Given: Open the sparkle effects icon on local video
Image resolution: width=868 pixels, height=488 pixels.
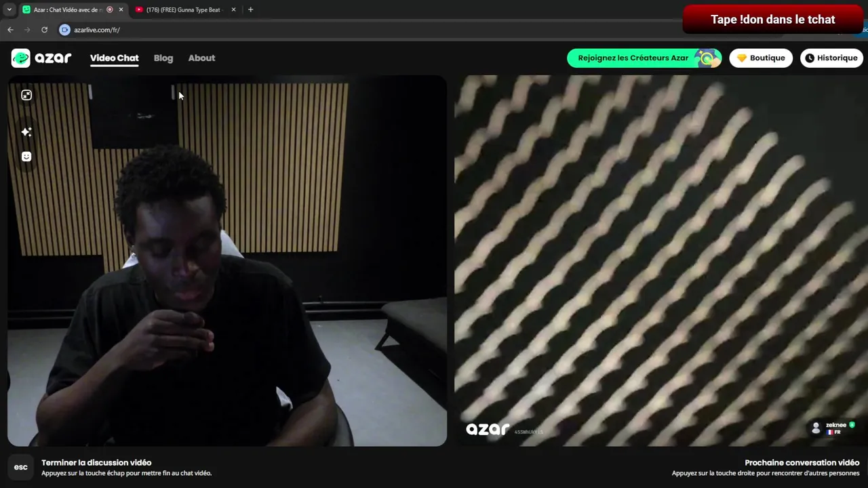Looking at the screenshot, I should (x=26, y=132).
